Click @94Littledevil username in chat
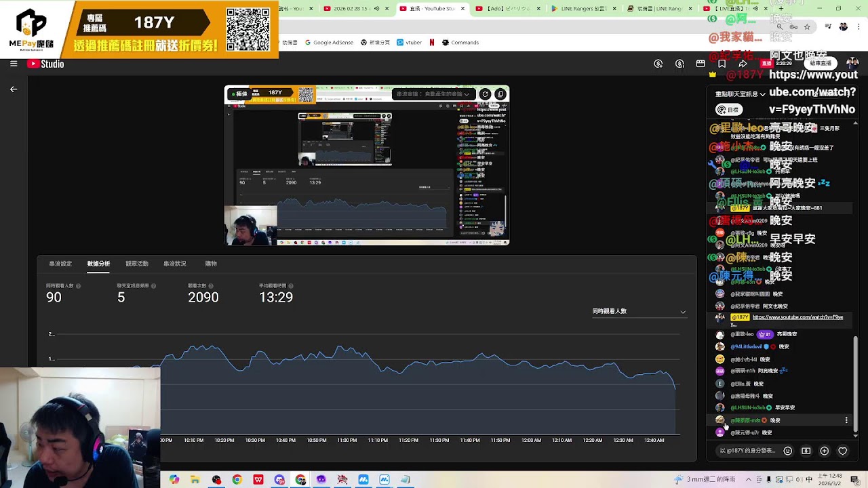The image size is (868, 488). point(747,347)
